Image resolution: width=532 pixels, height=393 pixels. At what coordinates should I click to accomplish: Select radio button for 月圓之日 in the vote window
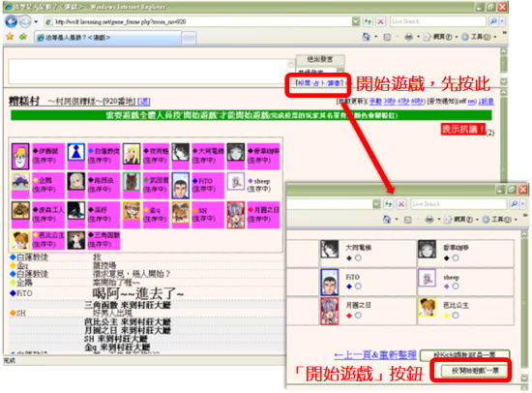358,316
